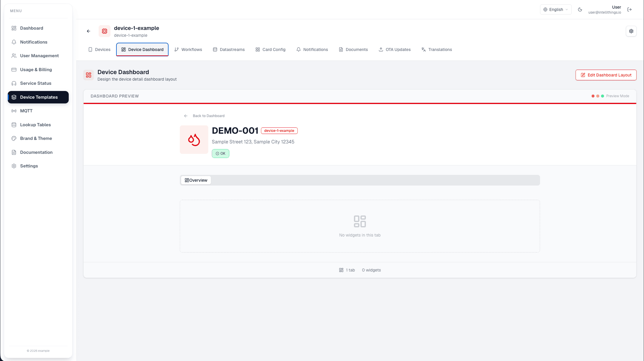Click the back arrow next to device-1-example
644x361 pixels.
[x=89, y=31]
